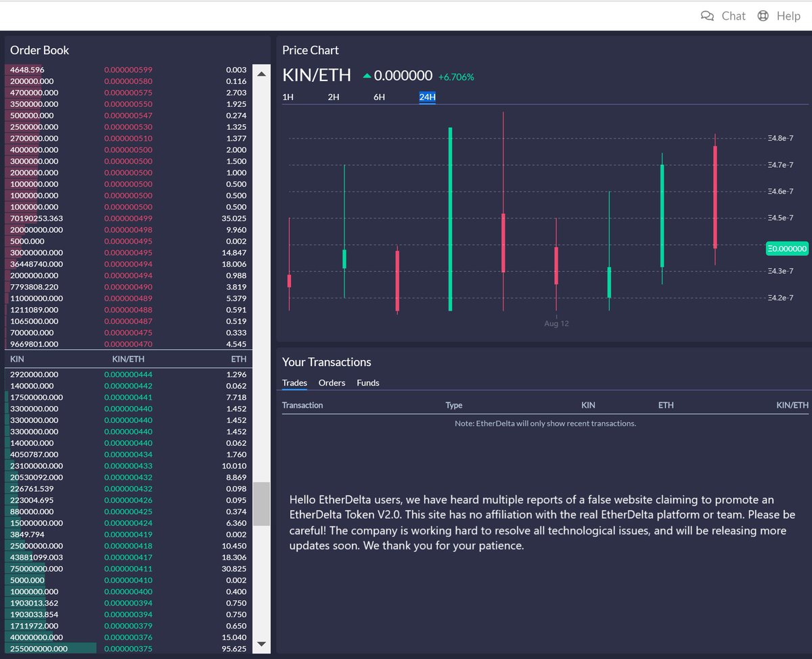Click the Aug 12 date label on chart
This screenshot has height=659, width=812.
[556, 324]
